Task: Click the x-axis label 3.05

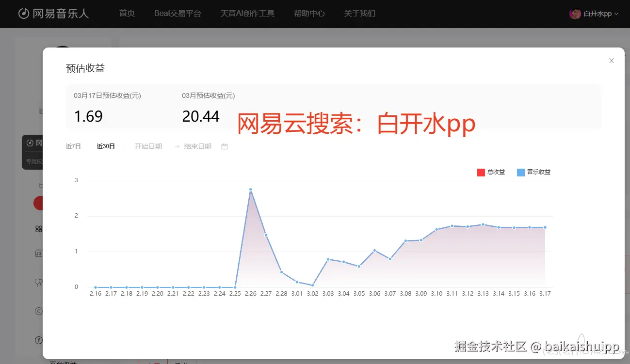Action: coord(359,294)
